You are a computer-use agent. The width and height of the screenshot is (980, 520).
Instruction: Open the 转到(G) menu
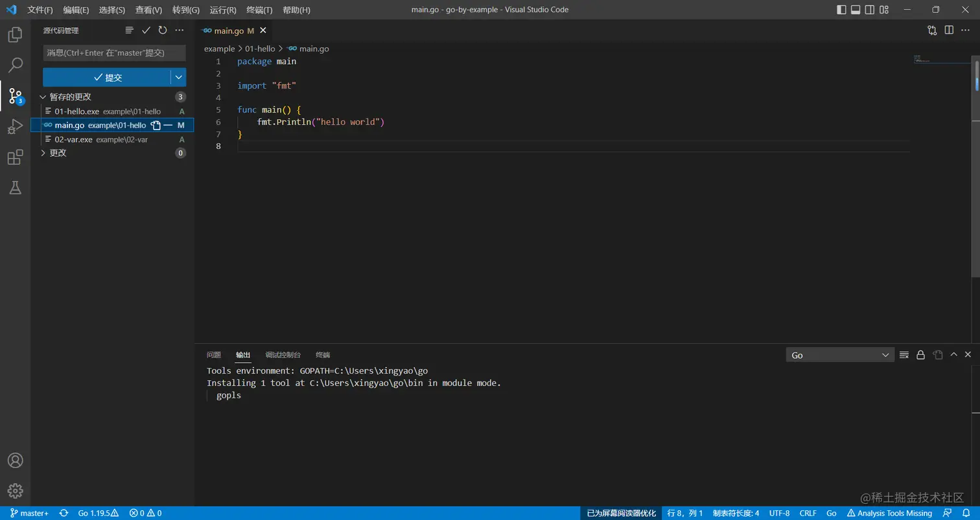click(186, 10)
